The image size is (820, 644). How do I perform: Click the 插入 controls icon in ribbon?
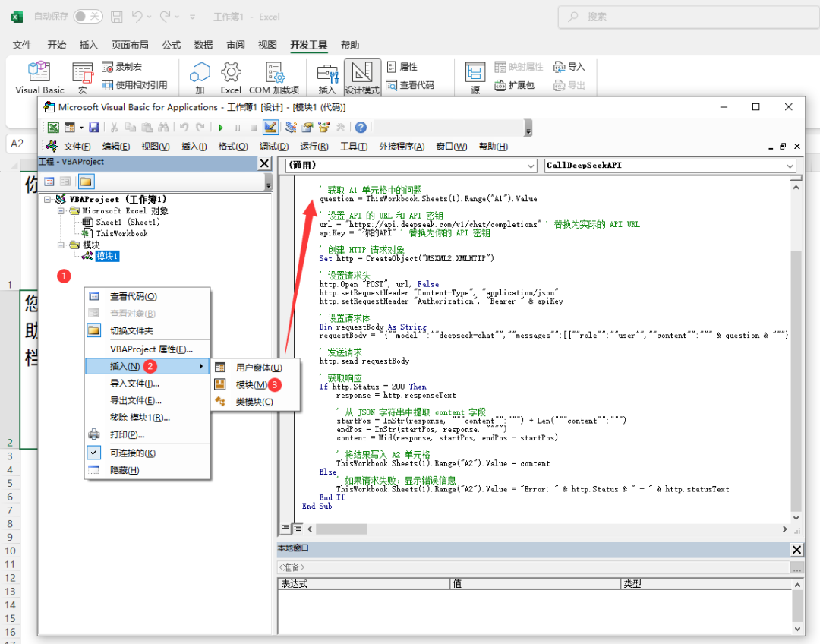click(328, 77)
